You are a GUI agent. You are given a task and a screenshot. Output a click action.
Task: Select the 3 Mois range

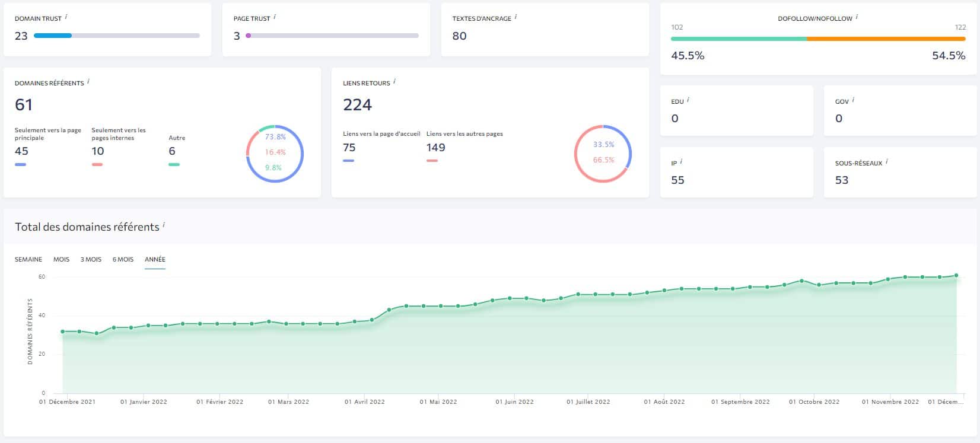coord(91,259)
